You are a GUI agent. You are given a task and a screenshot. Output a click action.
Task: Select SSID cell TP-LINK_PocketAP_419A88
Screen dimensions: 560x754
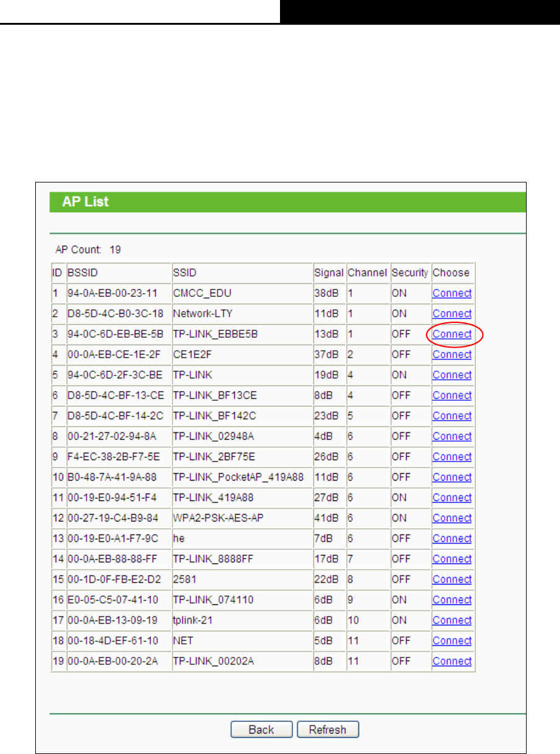point(238,477)
